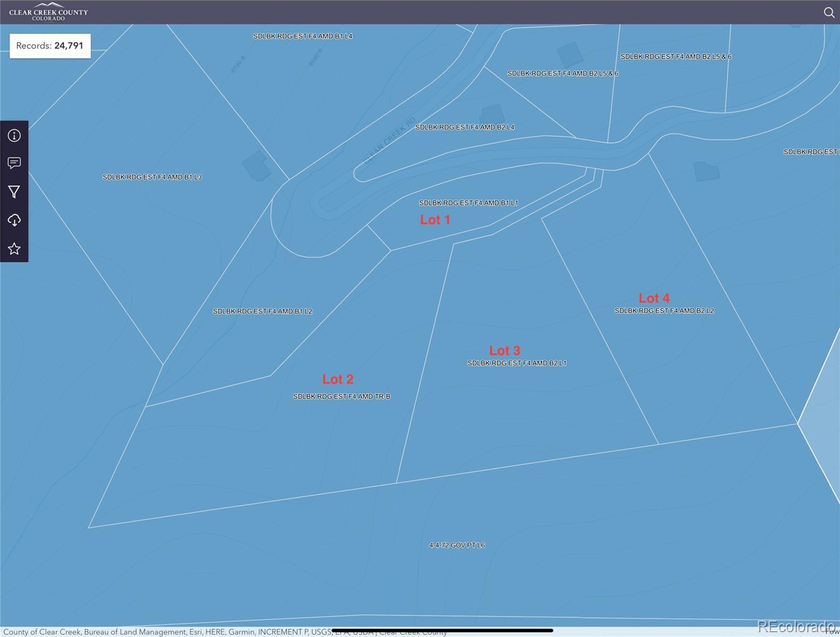Image resolution: width=840 pixels, height=637 pixels.
Task: Select parcel SDLBK RDG EST F4 AMD B2 L4
Action: click(464, 127)
